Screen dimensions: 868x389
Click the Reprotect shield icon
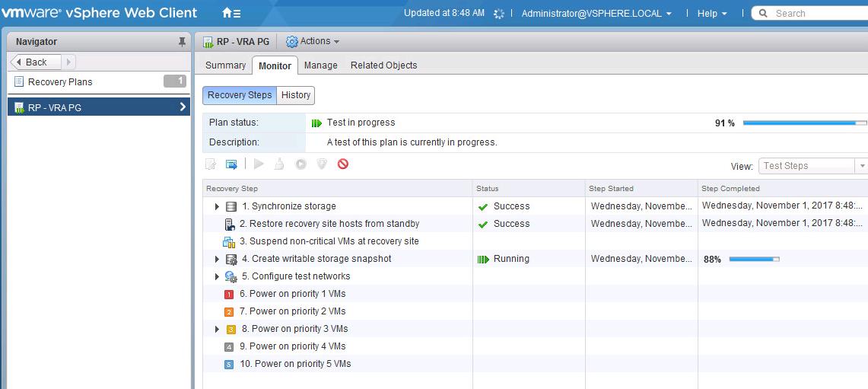click(x=322, y=164)
